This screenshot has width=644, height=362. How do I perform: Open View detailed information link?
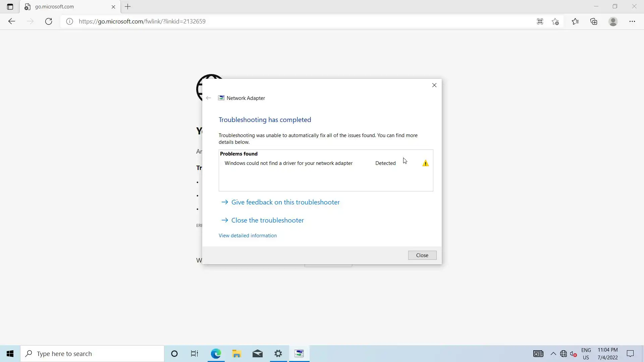(x=248, y=236)
